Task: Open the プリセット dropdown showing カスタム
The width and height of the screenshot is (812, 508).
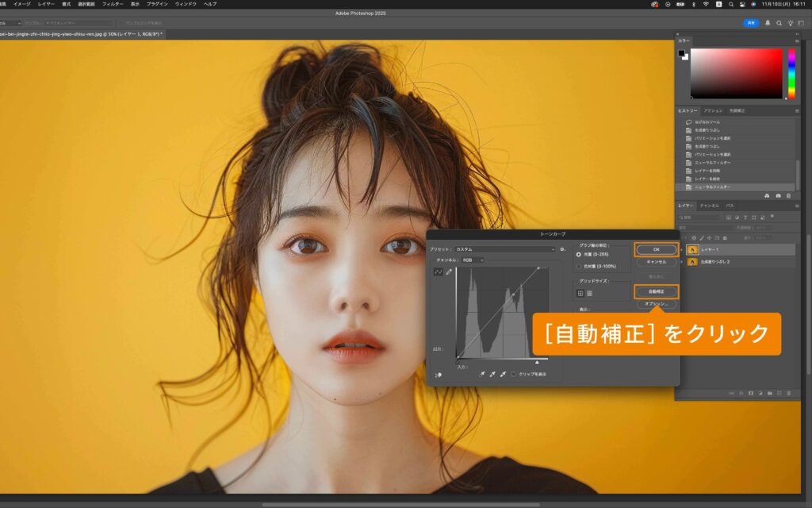Action: tap(504, 249)
